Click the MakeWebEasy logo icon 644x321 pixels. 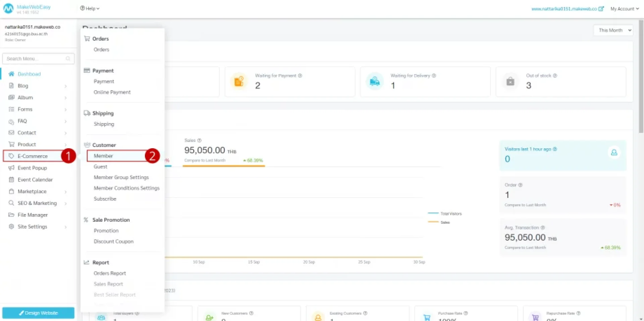point(8,9)
